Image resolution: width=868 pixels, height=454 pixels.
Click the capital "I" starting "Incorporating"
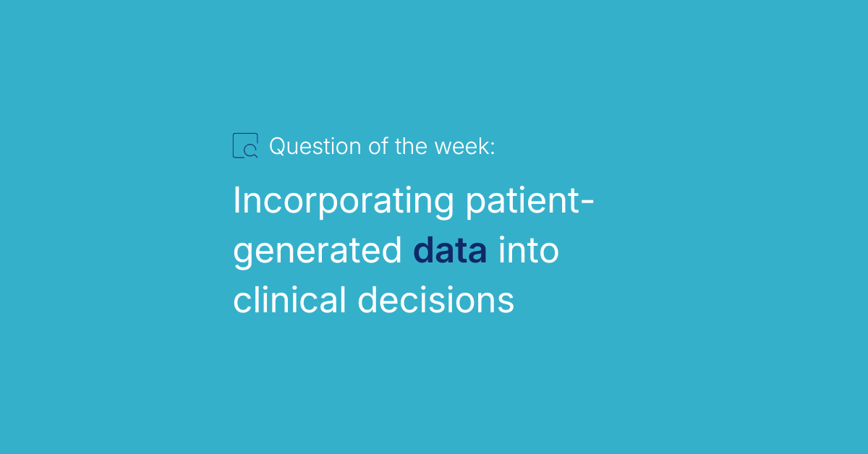(x=237, y=201)
